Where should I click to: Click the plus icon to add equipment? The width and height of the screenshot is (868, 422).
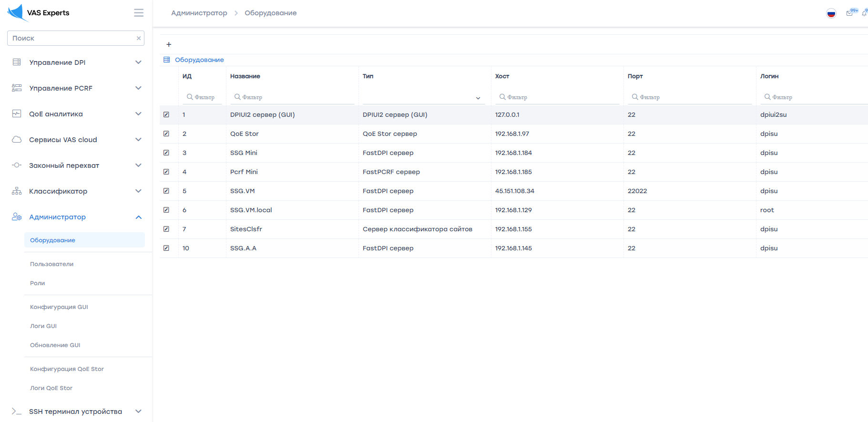pos(169,44)
